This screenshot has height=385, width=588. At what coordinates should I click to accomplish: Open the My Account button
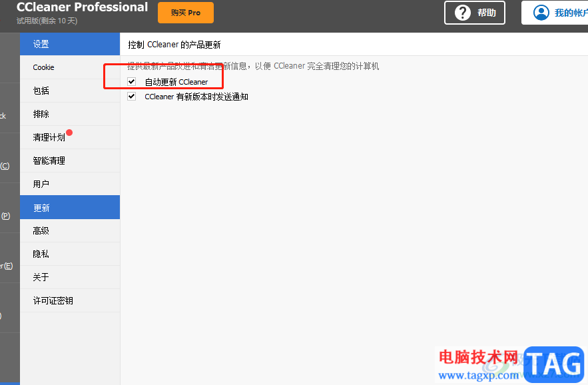[x=555, y=13]
